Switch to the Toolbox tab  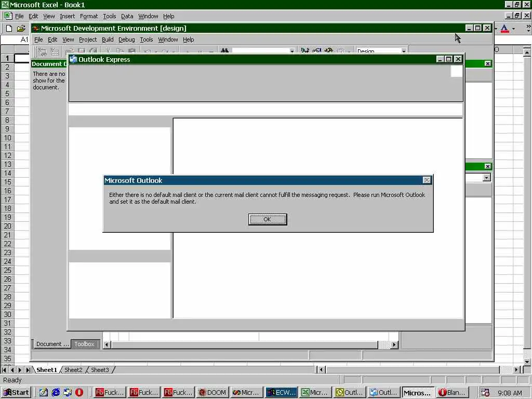tap(85, 344)
